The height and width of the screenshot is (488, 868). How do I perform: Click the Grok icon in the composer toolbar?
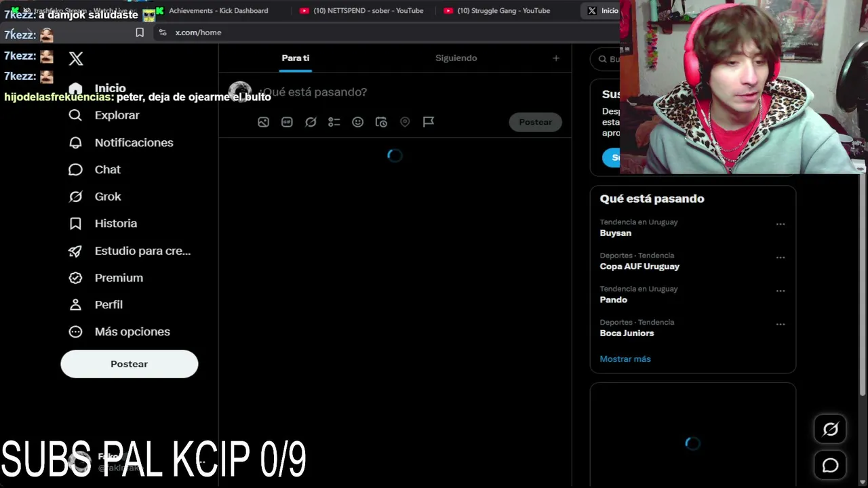(x=311, y=122)
